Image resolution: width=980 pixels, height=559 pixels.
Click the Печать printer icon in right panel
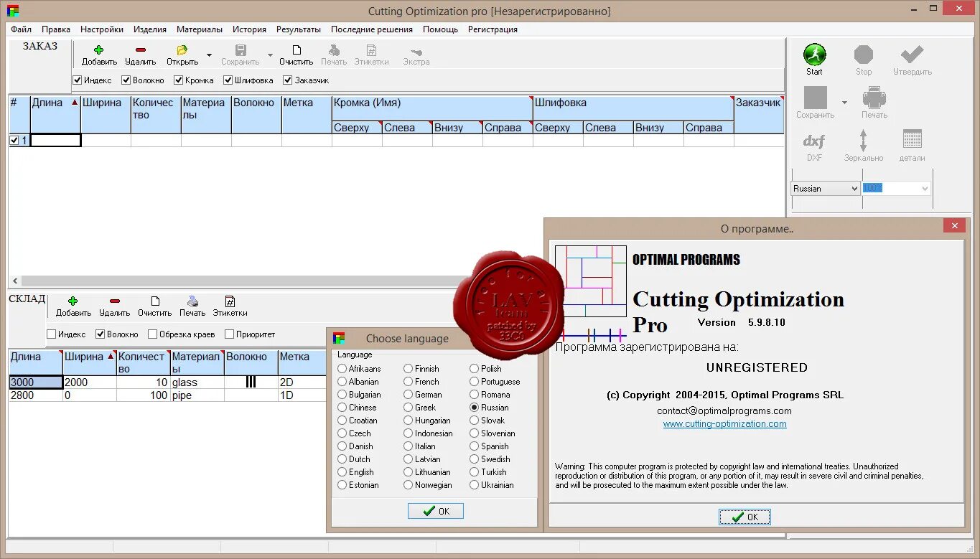pos(874,98)
